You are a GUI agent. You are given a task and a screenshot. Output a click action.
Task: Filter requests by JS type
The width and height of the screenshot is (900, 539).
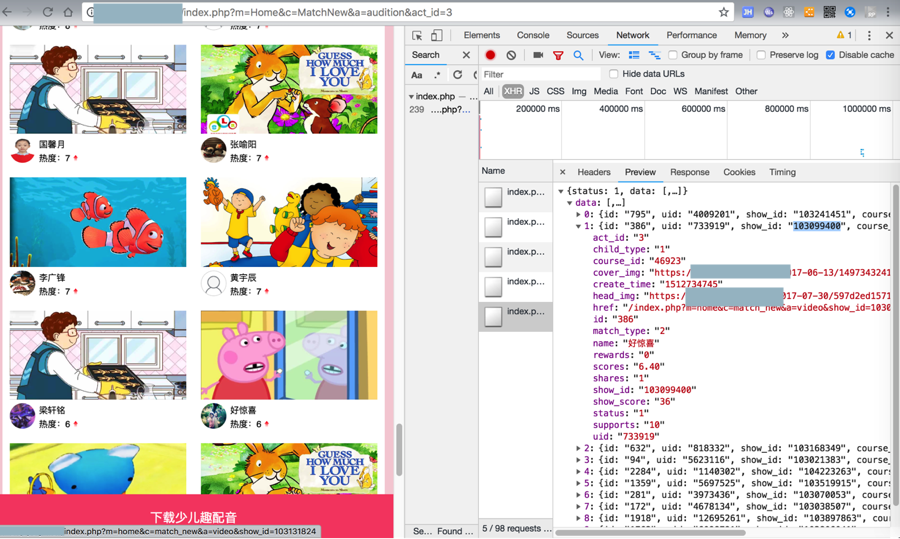[534, 91]
